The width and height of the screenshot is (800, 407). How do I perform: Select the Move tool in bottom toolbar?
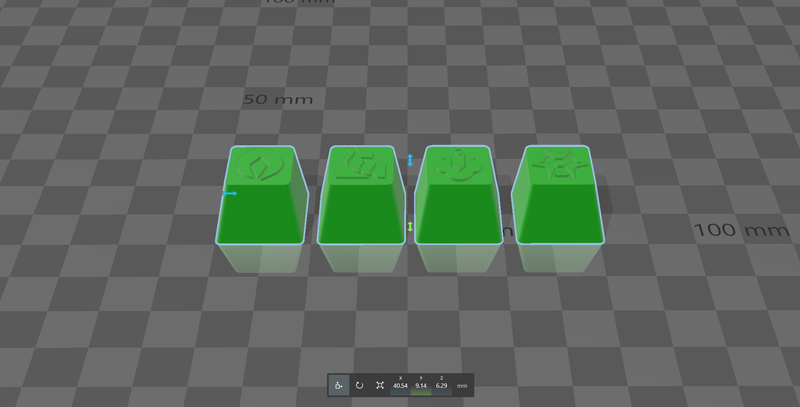(338, 385)
